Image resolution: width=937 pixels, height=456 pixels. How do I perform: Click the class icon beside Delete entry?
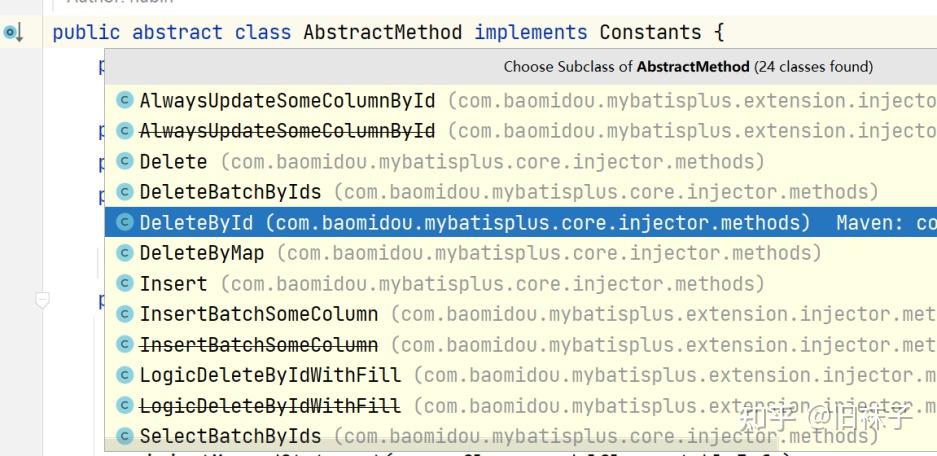point(125,162)
